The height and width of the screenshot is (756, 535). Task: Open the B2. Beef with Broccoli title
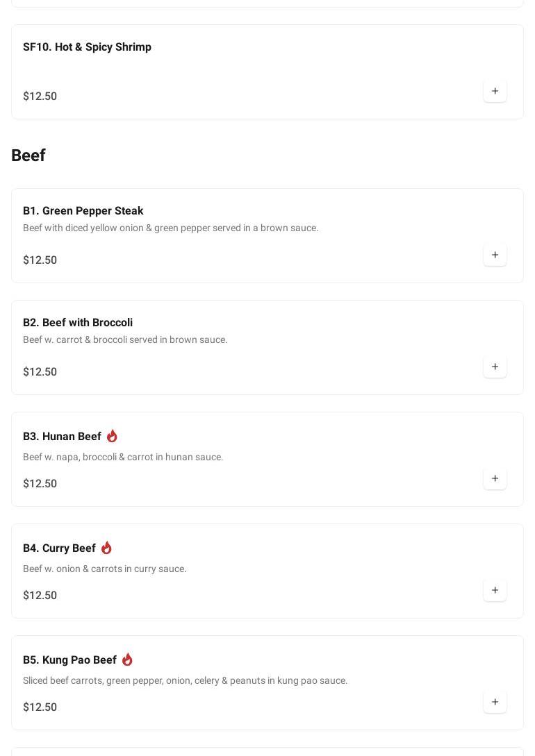pyautogui.click(x=78, y=323)
